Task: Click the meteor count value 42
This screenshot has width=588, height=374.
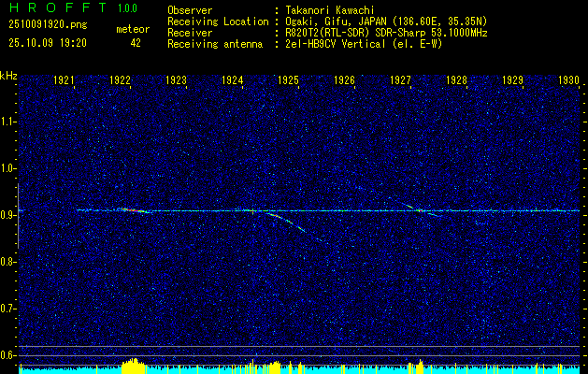Action: pyautogui.click(x=136, y=43)
